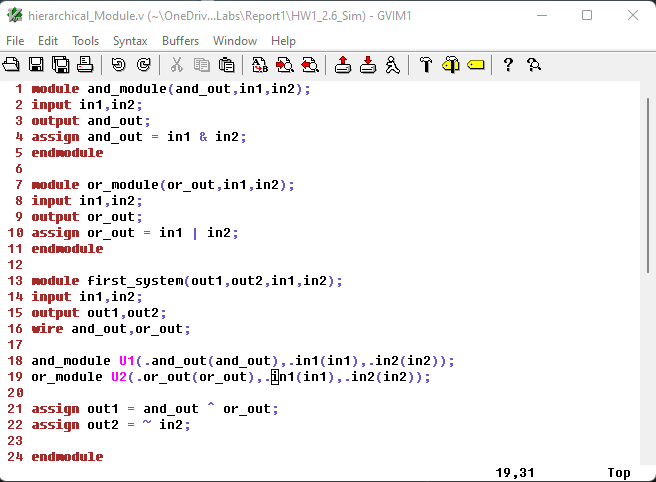The height and width of the screenshot is (482, 656).
Task: Open Find and Replace from the toolbar
Action: click(x=260, y=65)
